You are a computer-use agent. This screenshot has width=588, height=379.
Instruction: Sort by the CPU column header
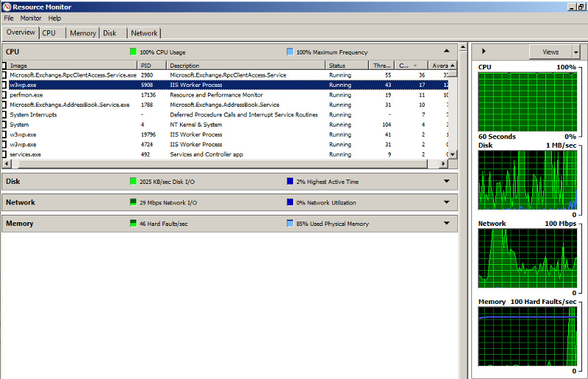[411, 65]
